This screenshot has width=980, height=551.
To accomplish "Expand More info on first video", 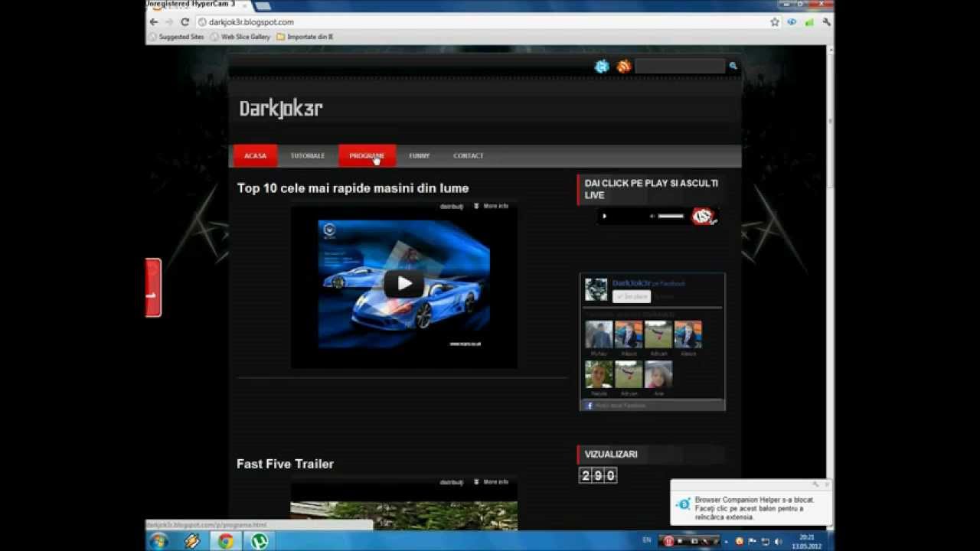I will point(491,206).
